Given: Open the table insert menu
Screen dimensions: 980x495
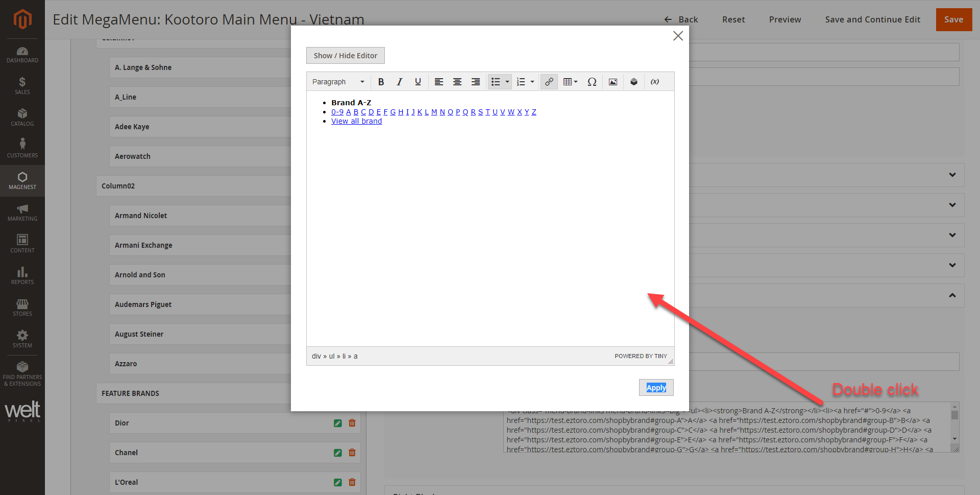Looking at the screenshot, I should [x=570, y=82].
